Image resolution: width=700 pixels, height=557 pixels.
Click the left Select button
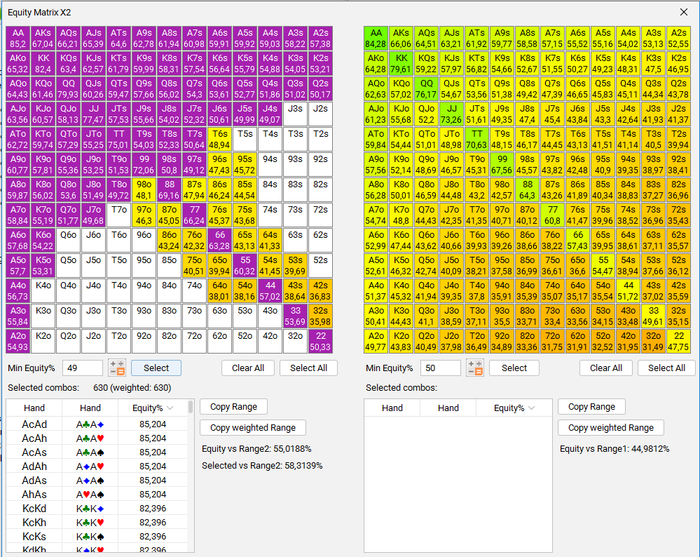coord(156,368)
